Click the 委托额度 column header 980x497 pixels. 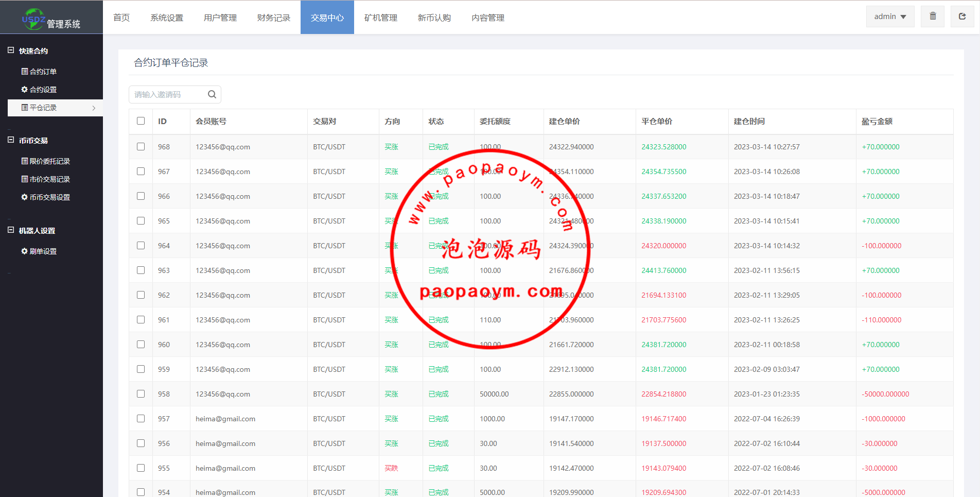tap(495, 121)
